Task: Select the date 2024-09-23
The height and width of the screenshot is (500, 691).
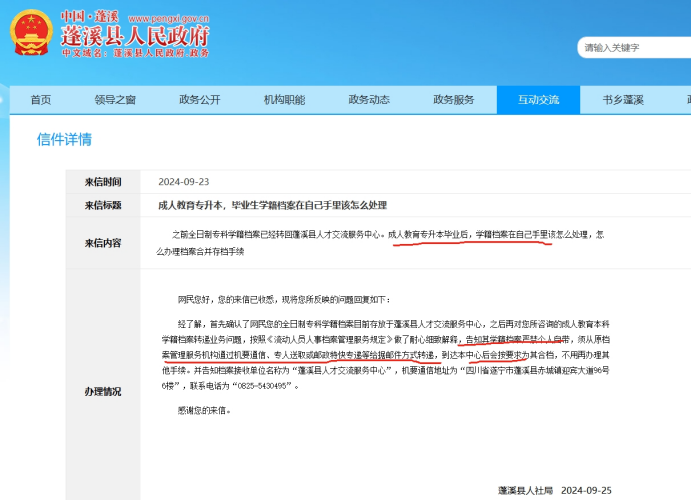Action: point(184,182)
